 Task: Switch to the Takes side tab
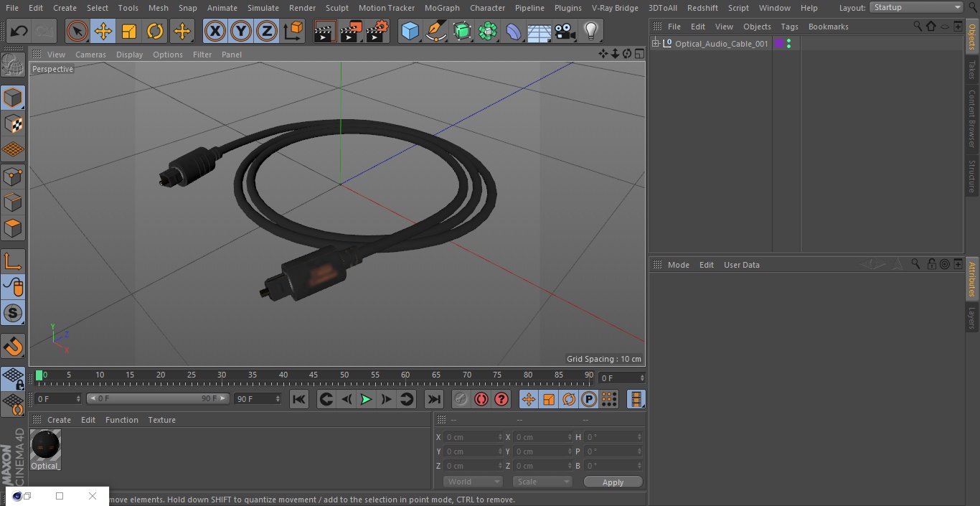[972, 70]
